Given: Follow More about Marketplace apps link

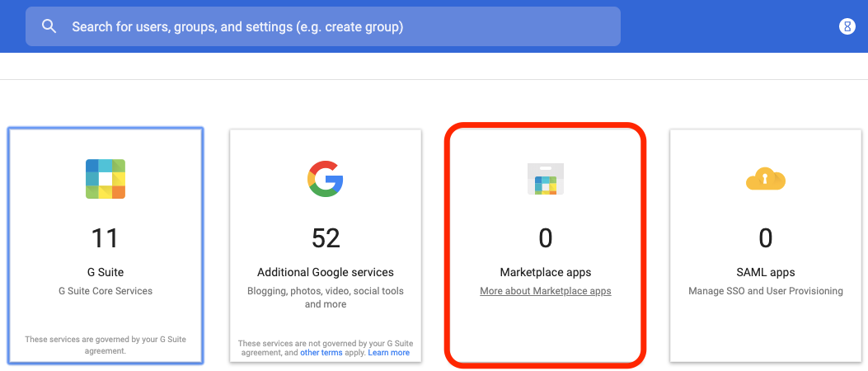Looking at the screenshot, I should pos(545,291).
